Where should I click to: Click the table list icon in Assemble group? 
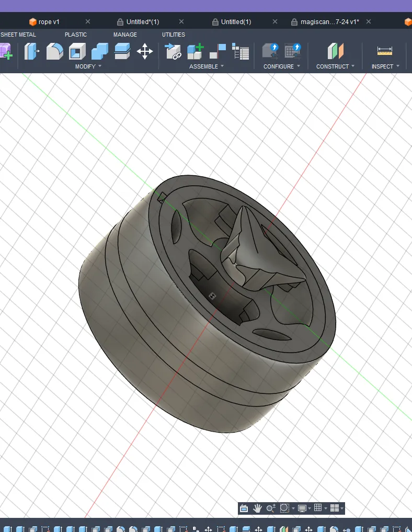(x=241, y=51)
